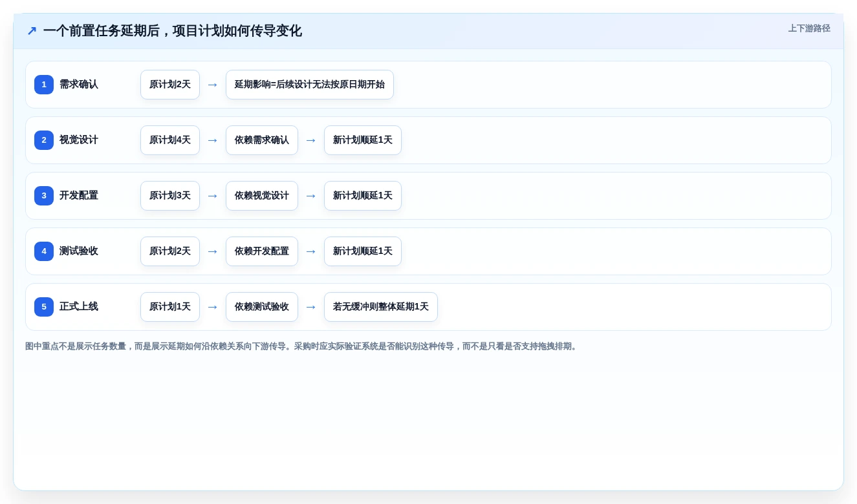Image resolution: width=857 pixels, height=504 pixels.
Task: Click 新计划顺延1天 in the 视觉设计 row
Action: [363, 140]
